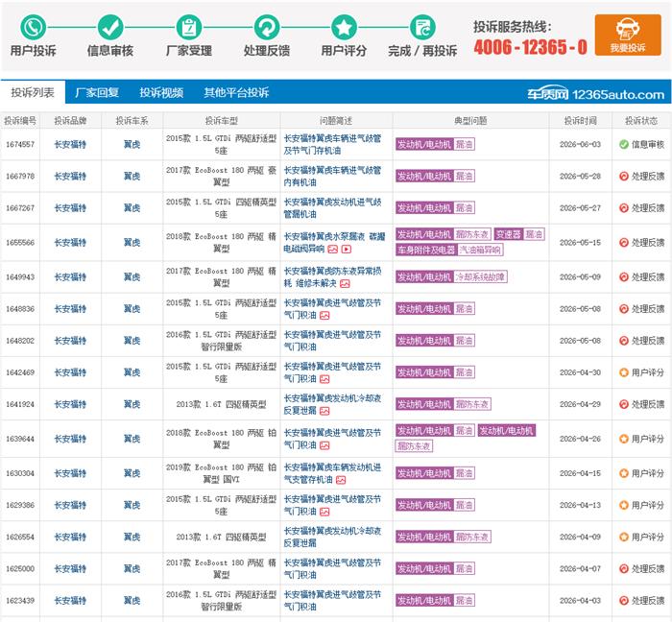Click date 2026-06-03
The height and width of the screenshot is (622, 672).
point(580,144)
